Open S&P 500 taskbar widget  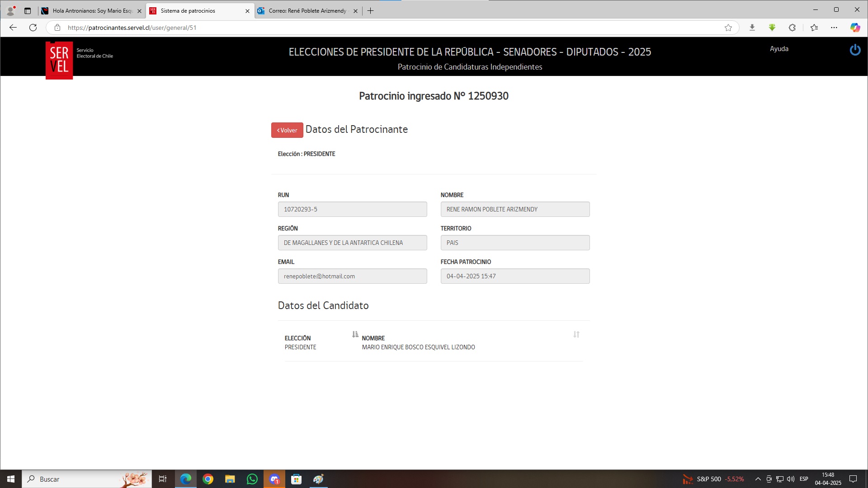pos(713,479)
